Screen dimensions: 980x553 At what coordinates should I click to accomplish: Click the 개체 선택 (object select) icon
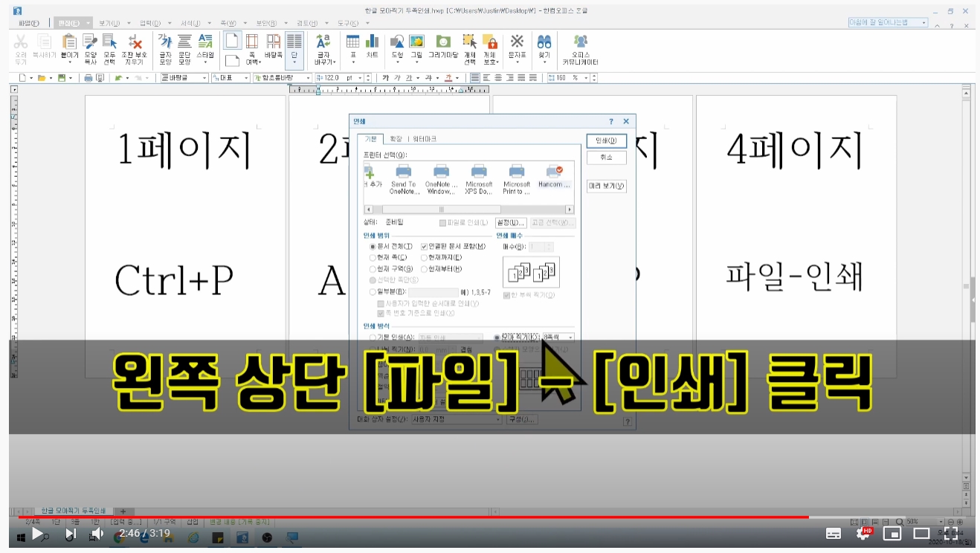(470, 42)
